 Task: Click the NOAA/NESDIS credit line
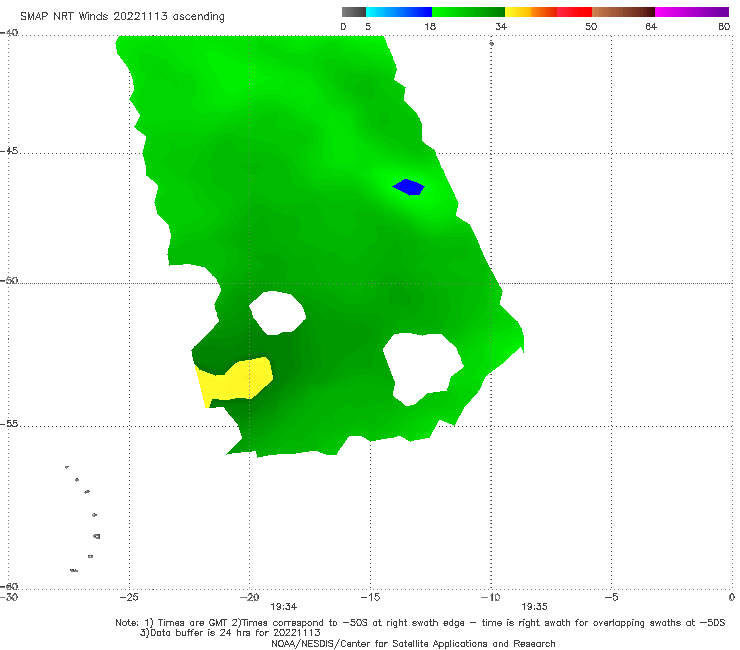click(413, 644)
